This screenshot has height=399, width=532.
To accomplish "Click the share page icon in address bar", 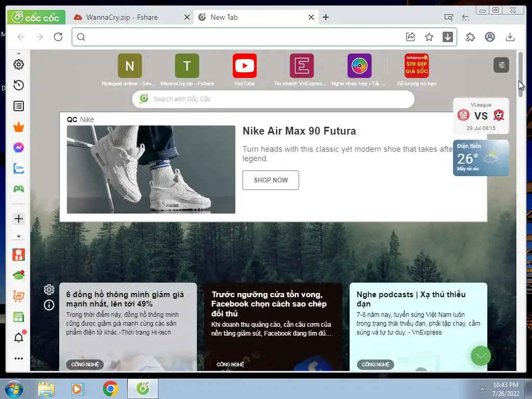I will point(410,37).
